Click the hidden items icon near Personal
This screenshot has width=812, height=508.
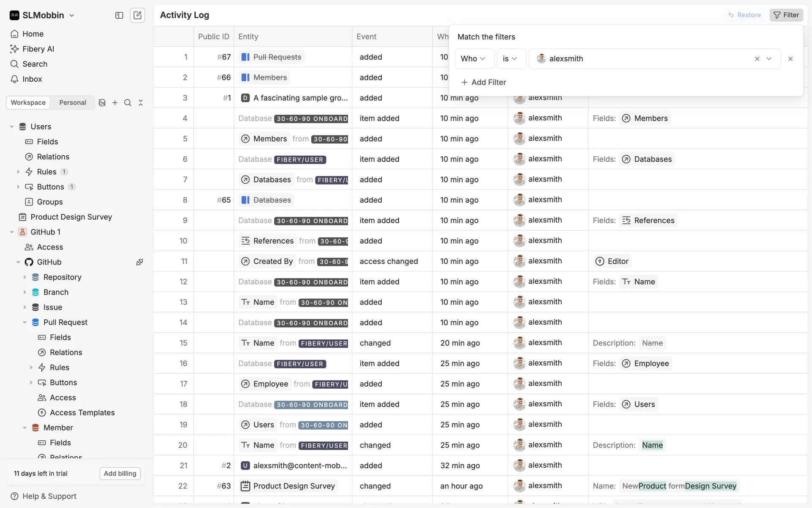[x=102, y=102]
